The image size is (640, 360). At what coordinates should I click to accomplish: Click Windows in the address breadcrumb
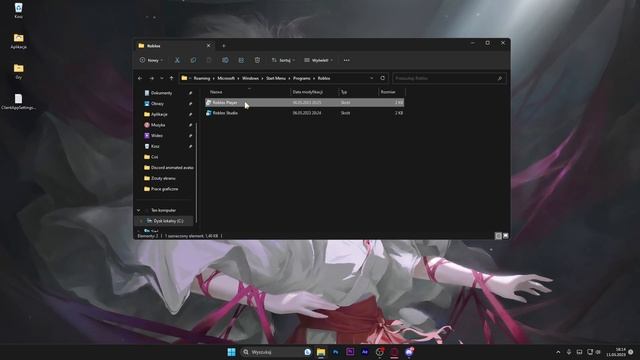coord(250,78)
